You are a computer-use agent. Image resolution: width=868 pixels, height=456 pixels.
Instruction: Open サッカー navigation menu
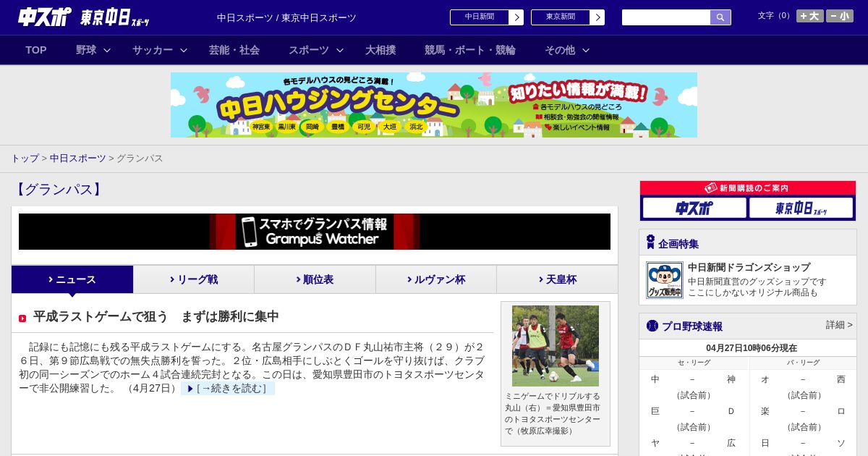tap(153, 50)
